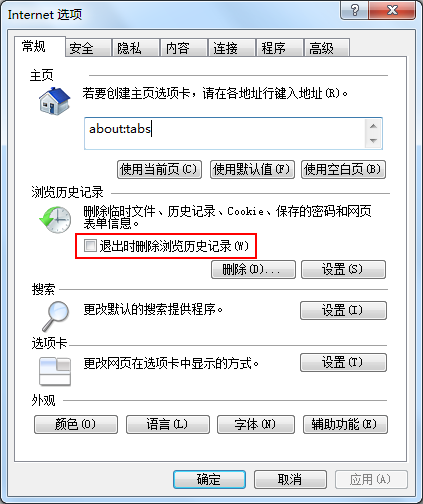Open the 隐私 tab
The image size is (423, 504).
[x=136, y=48]
